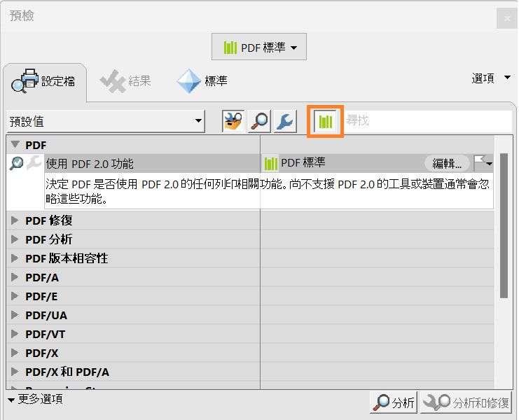Click the vertical scrollbar thumb in profile list
The width and height of the screenshot is (519, 420).
click(504, 225)
